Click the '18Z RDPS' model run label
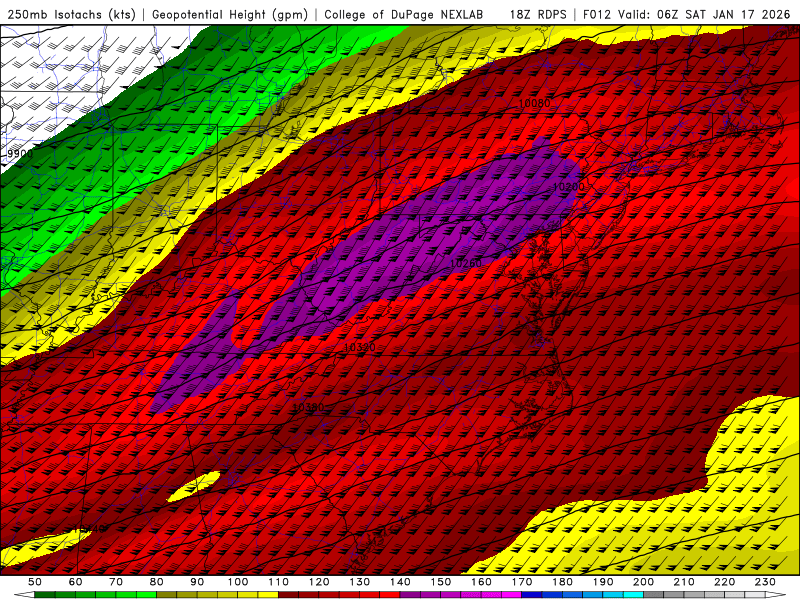Screen dimensions: 800x600 [538, 14]
